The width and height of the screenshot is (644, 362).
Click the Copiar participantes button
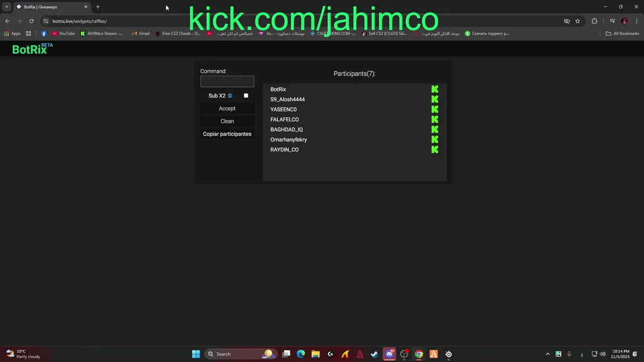point(227,134)
